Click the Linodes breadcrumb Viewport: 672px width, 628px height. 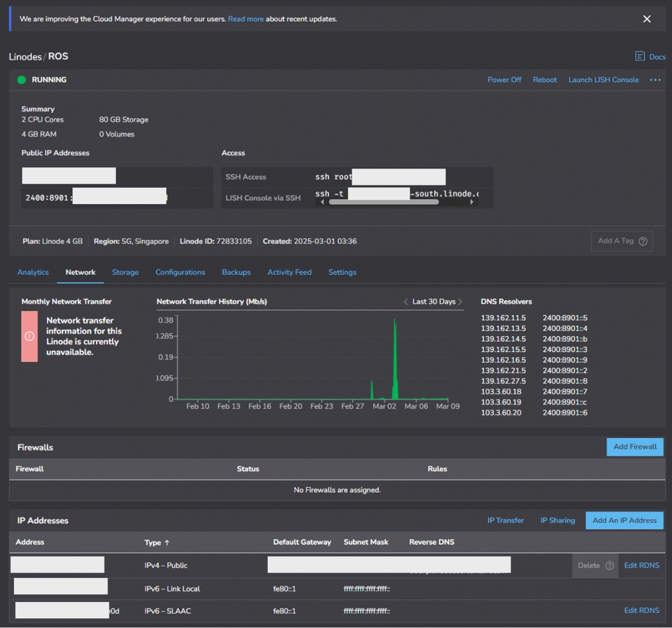[x=25, y=57]
